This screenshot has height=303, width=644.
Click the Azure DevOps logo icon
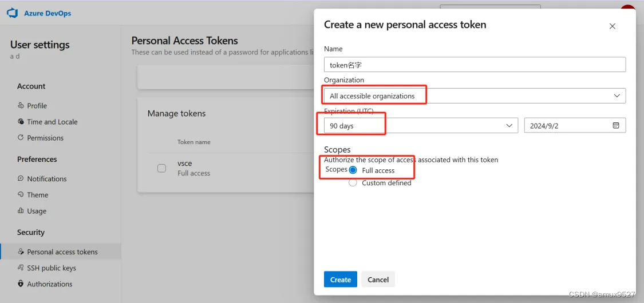pos(13,13)
